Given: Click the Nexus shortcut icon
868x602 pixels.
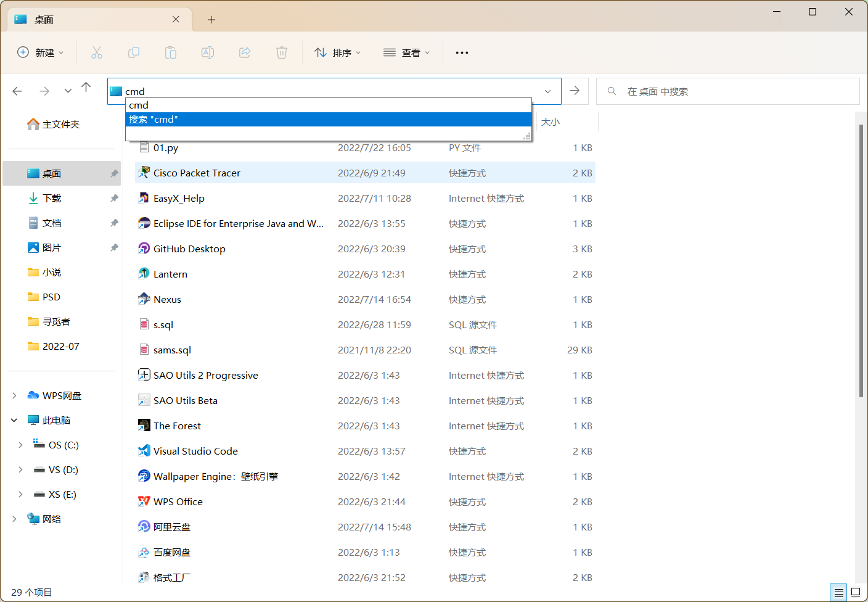Looking at the screenshot, I should [144, 299].
